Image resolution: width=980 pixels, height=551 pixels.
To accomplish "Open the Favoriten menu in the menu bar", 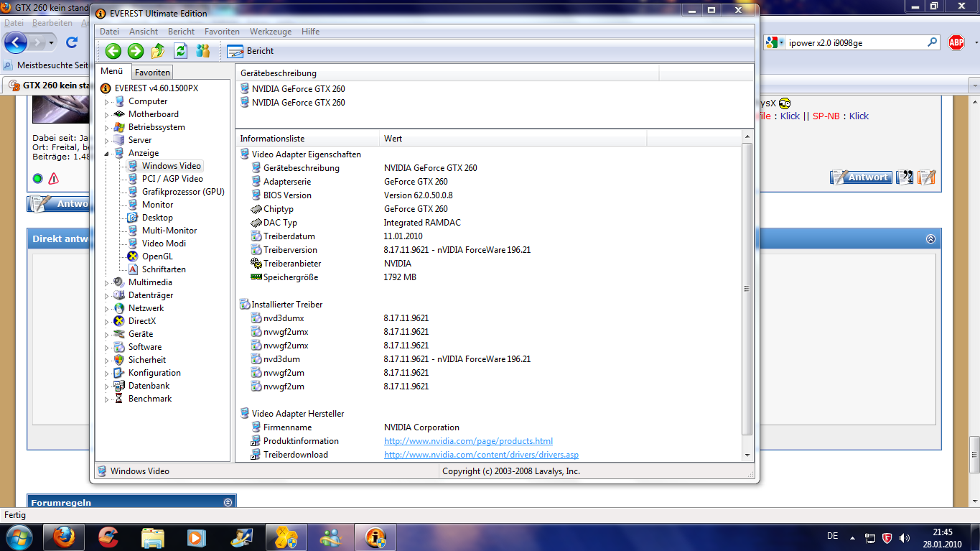I will coord(222,32).
